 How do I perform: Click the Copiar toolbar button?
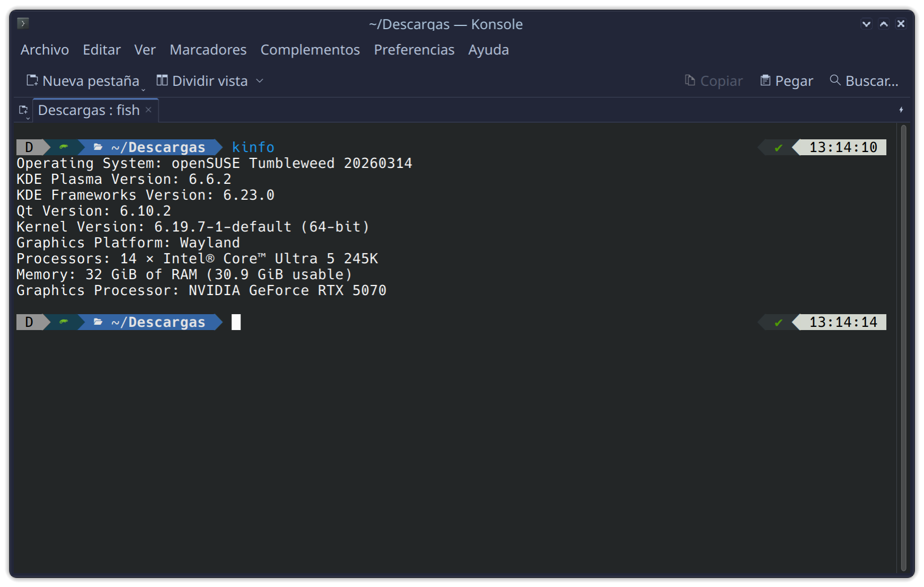pos(714,81)
